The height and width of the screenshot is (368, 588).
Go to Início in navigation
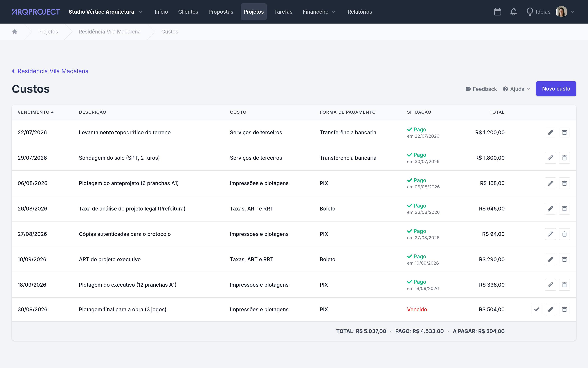(x=161, y=12)
